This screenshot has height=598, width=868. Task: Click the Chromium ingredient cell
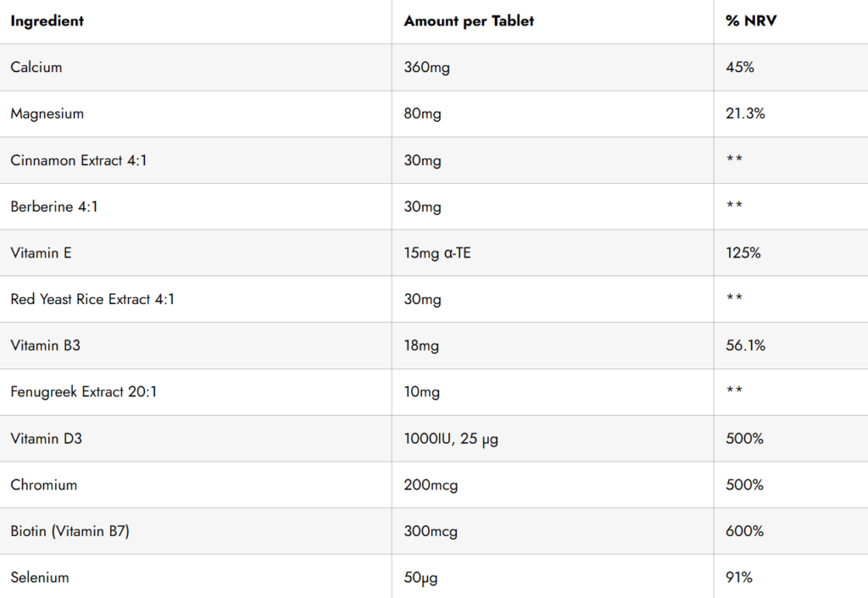click(44, 484)
